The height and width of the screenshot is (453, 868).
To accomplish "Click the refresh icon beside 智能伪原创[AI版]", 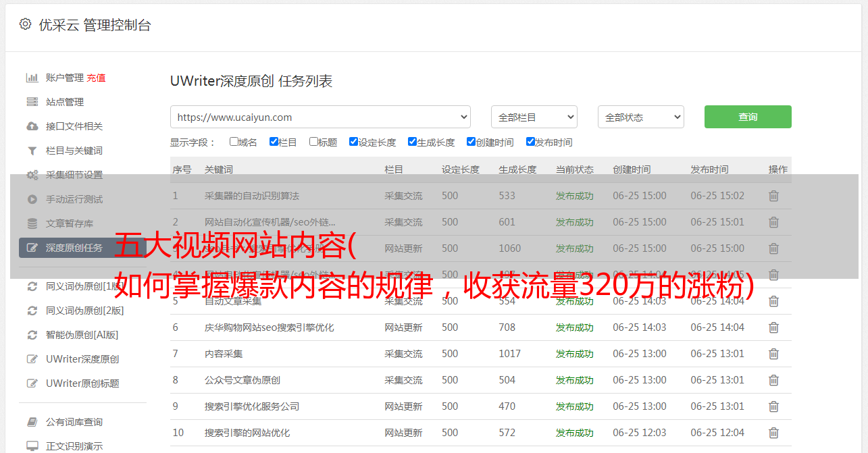I will point(32,335).
